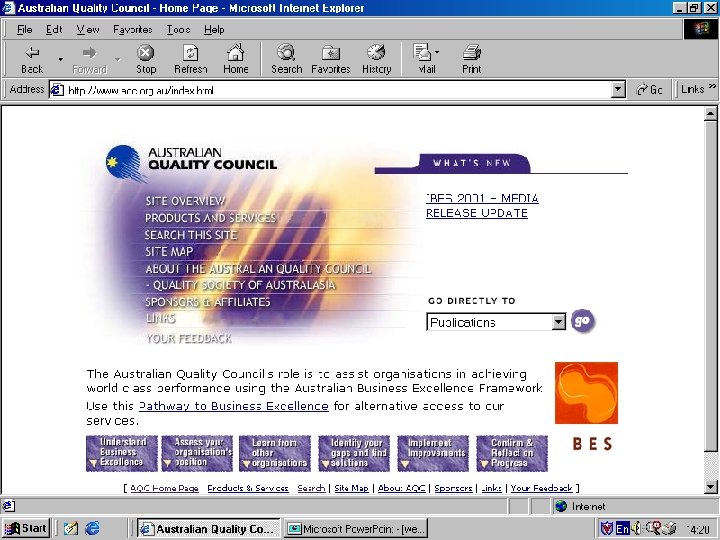This screenshot has height=540, width=720.
Task: Open the Edit menu
Action: click(x=54, y=29)
